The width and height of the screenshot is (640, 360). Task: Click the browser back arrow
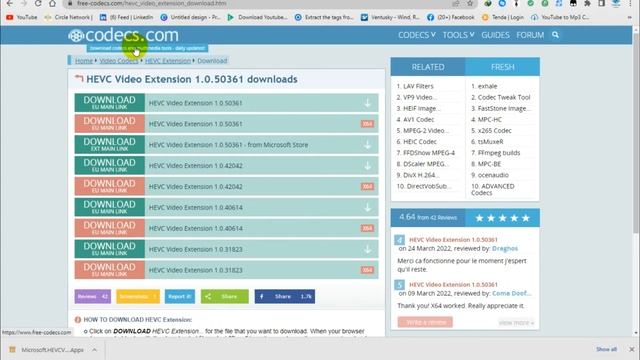point(9,3)
